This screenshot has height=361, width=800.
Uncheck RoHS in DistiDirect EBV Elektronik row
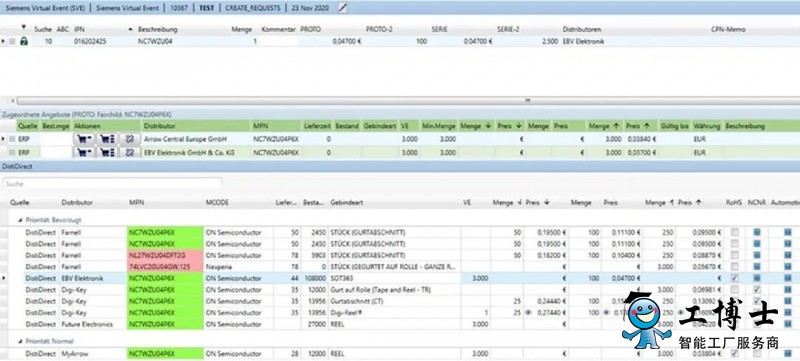[x=734, y=278]
